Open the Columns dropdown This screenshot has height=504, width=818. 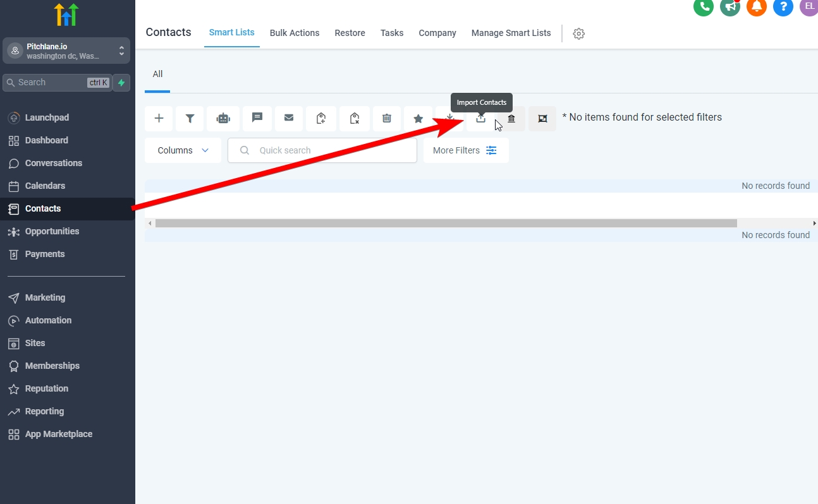183,150
